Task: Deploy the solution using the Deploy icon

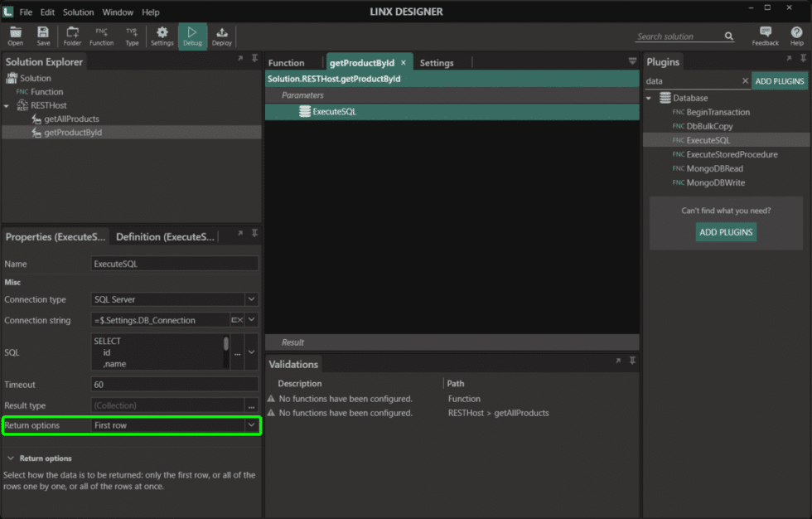Action: tap(221, 35)
